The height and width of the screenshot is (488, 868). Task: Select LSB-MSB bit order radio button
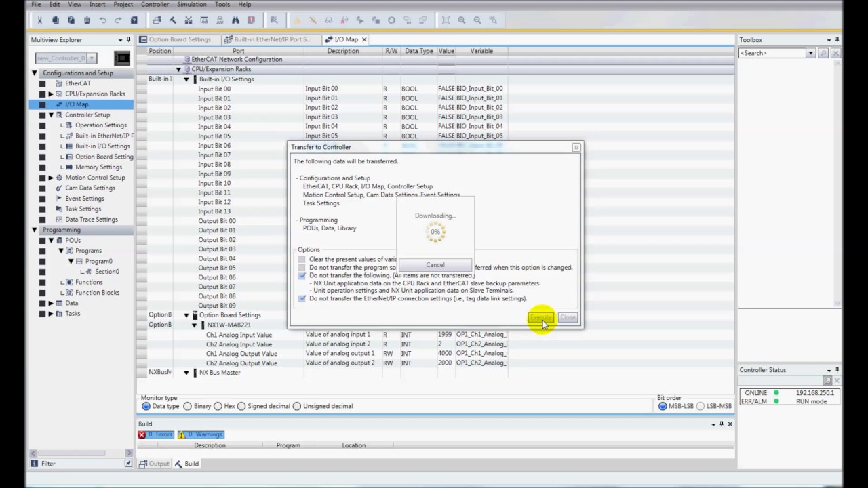point(701,406)
